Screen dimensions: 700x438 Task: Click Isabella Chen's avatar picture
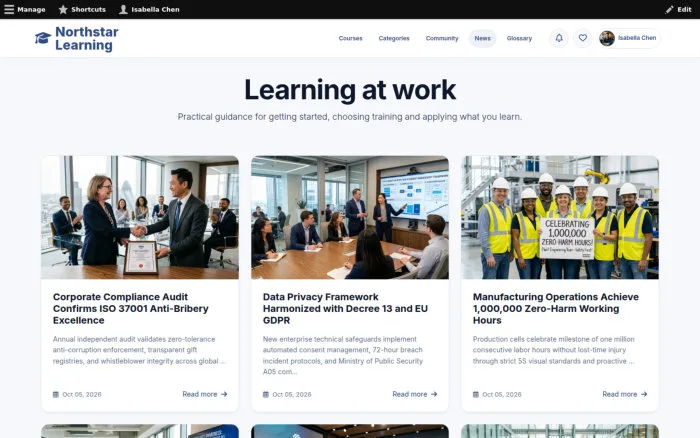[x=607, y=38]
